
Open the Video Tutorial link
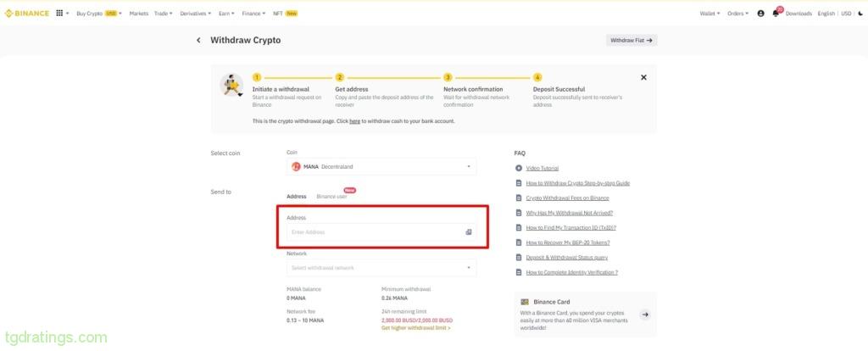click(x=542, y=168)
